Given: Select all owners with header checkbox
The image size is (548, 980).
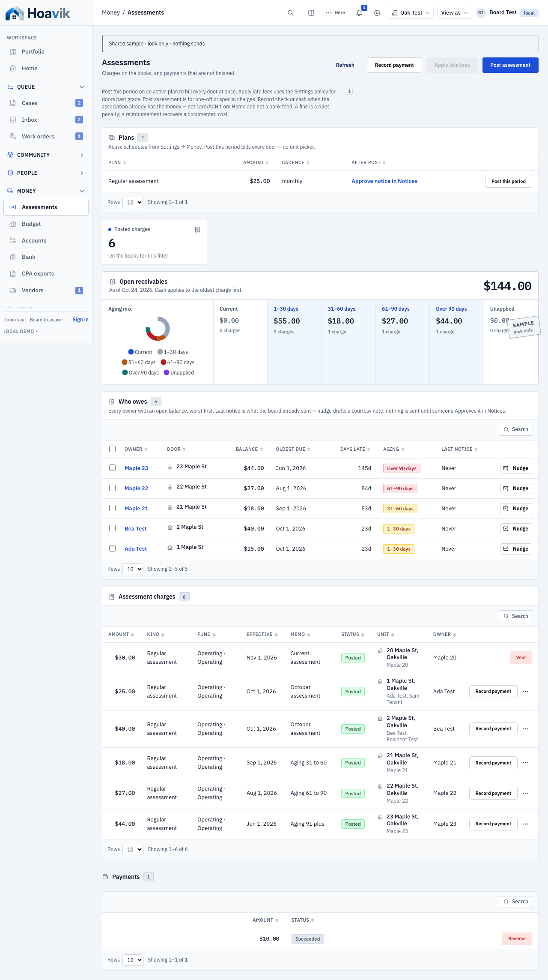Looking at the screenshot, I should [x=112, y=449].
